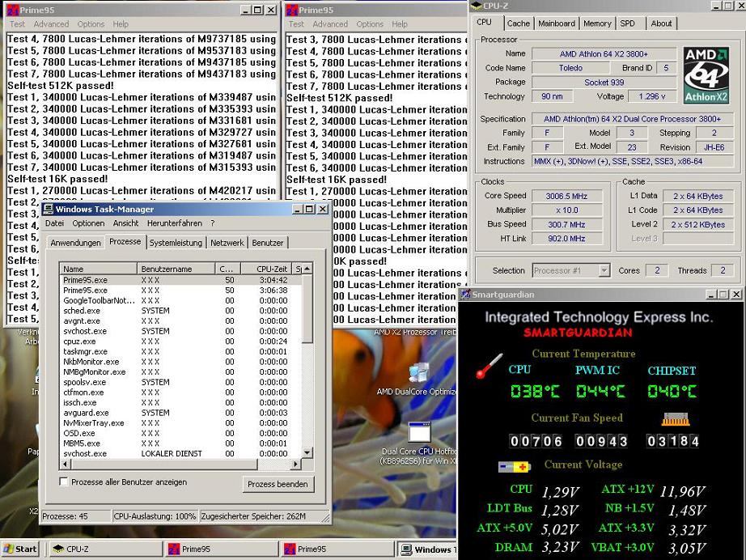The width and height of the screenshot is (746, 560).
Task: Click the left Prime95 window title icon
Action: (x=12, y=10)
